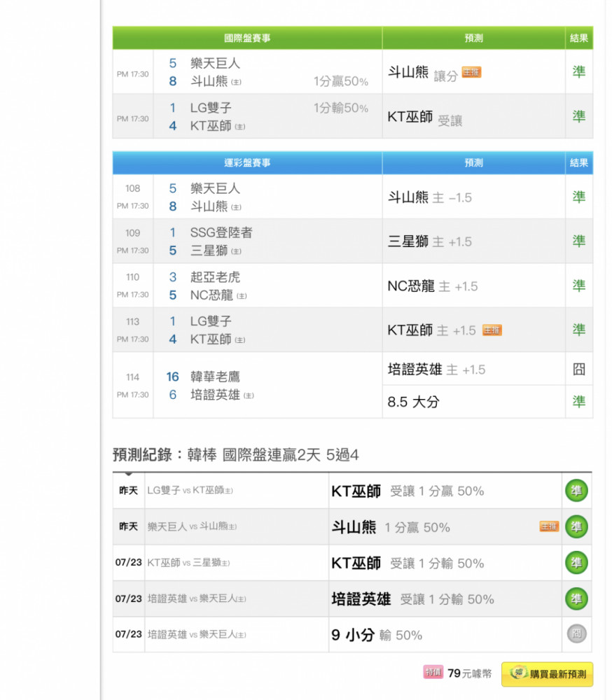
Task: Click 斗山熊 1 分贏 50% record text
Action: (x=391, y=527)
